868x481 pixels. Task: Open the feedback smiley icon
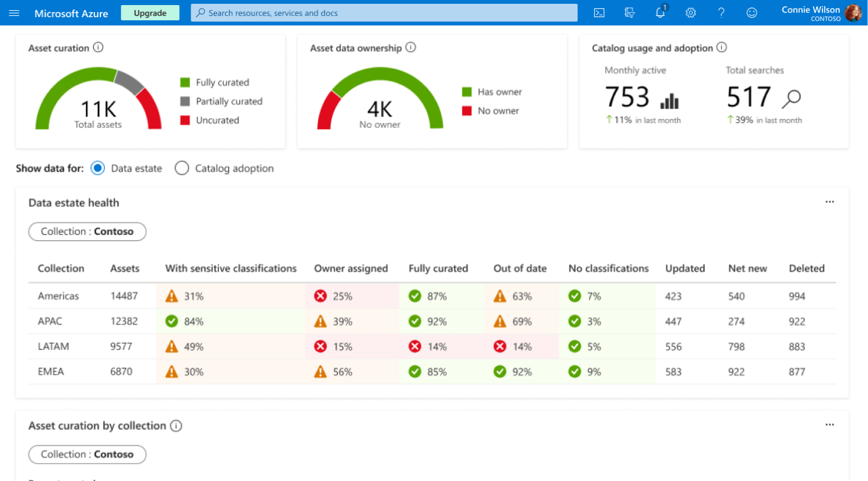752,13
